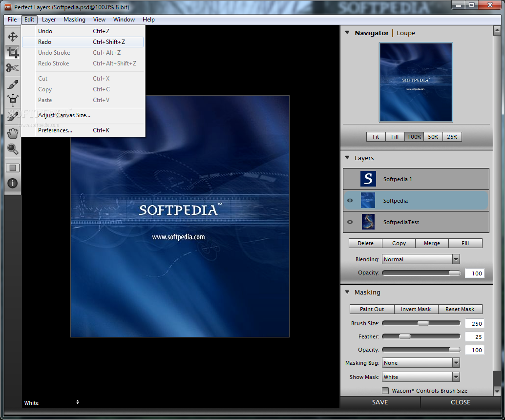Screen dimensions: 505x420
Task: Select the magnifying glass Zoom tool
Action: (13, 149)
